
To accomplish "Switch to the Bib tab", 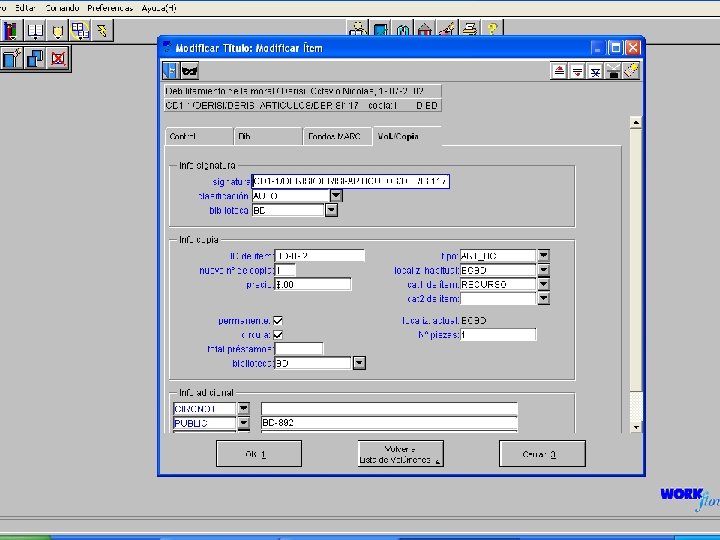I will point(268,136).
